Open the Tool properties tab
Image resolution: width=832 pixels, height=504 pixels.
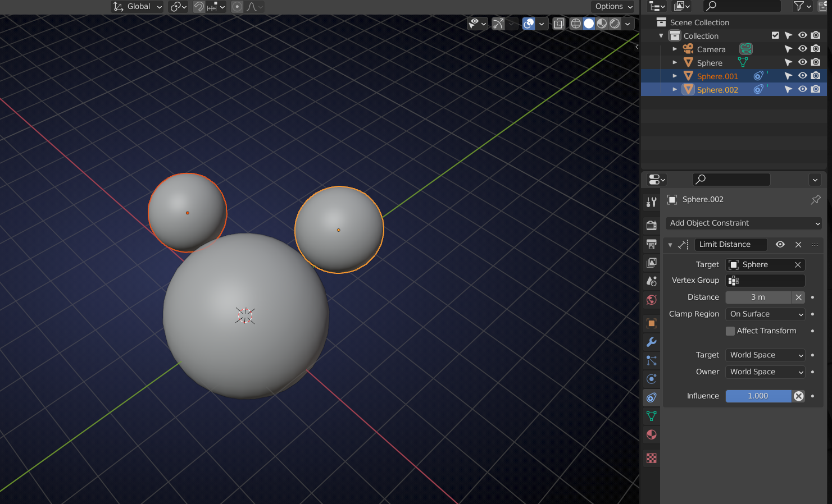tap(651, 202)
